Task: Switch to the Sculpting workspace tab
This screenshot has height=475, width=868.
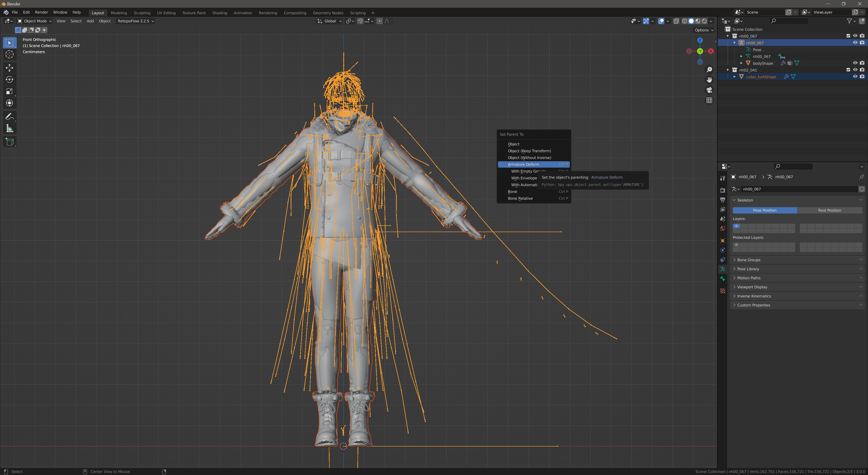Action: tap(142, 13)
